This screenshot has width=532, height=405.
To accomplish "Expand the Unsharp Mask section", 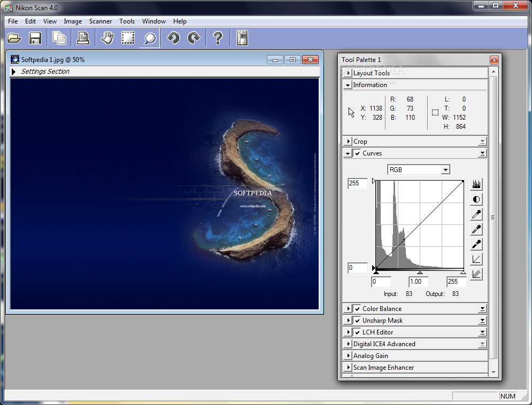I will tap(348, 321).
